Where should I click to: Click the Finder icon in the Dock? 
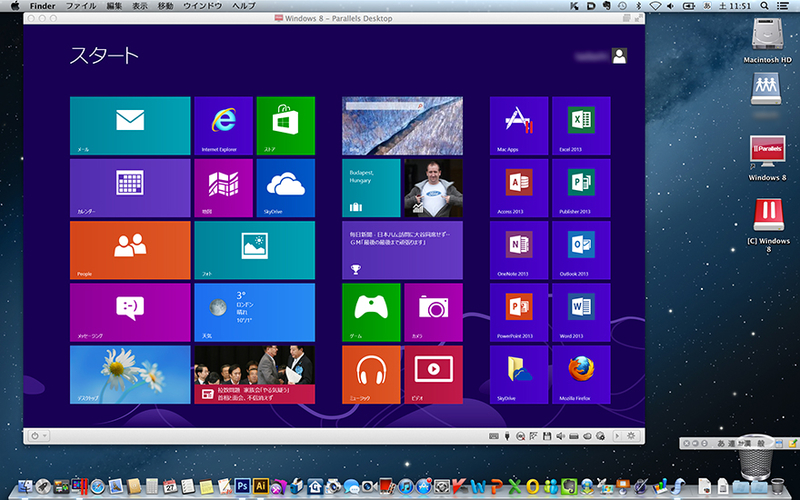25,486
